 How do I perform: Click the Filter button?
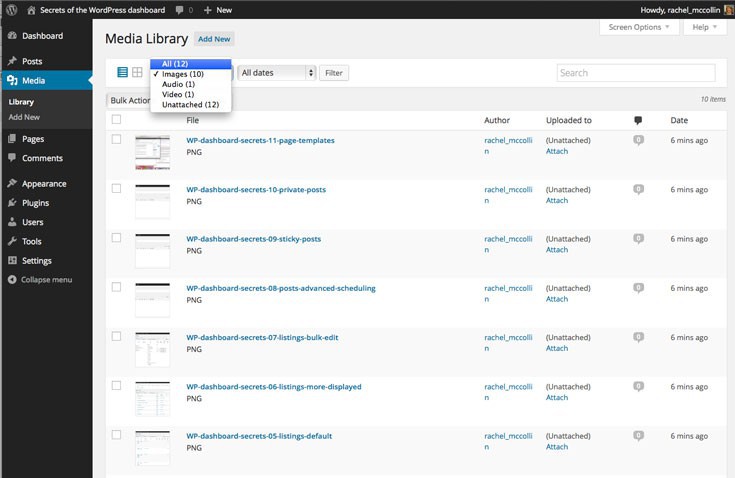click(334, 73)
